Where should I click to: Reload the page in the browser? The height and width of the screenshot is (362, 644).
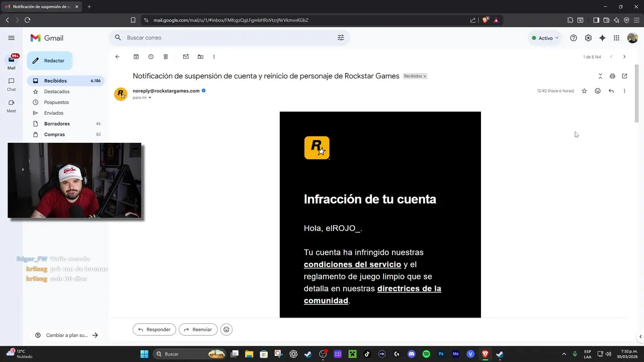[27, 20]
